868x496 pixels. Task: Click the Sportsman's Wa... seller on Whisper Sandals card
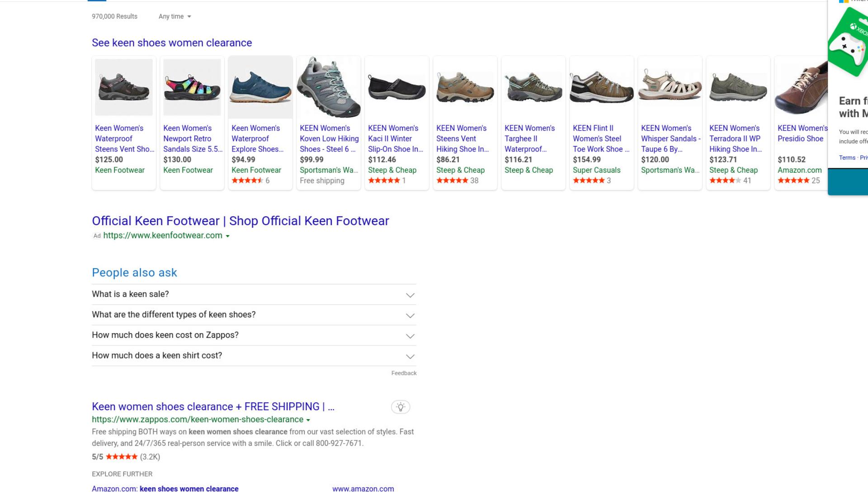point(670,170)
